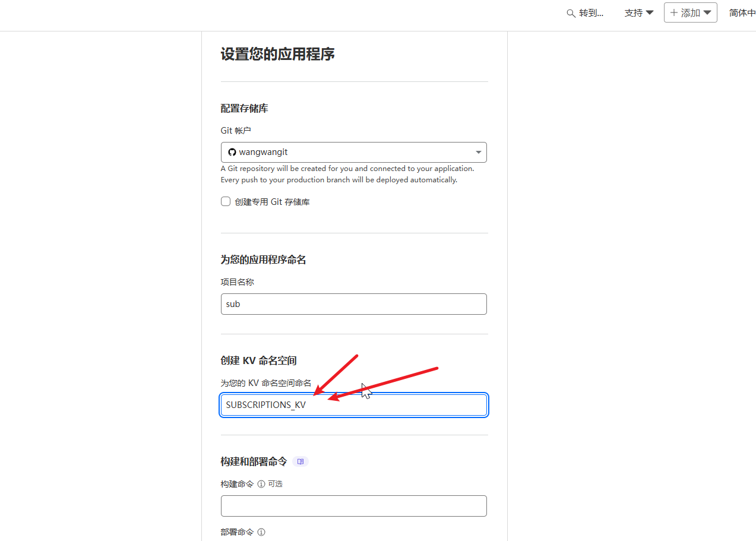Open the 添加 dropdown
This screenshot has height=541, width=756.
coord(690,12)
